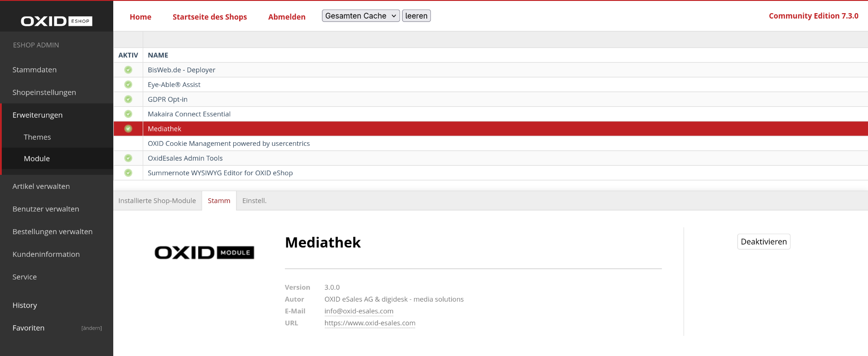
Task: Switch to the Stamm tab
Action: click(x=219, y=201)
